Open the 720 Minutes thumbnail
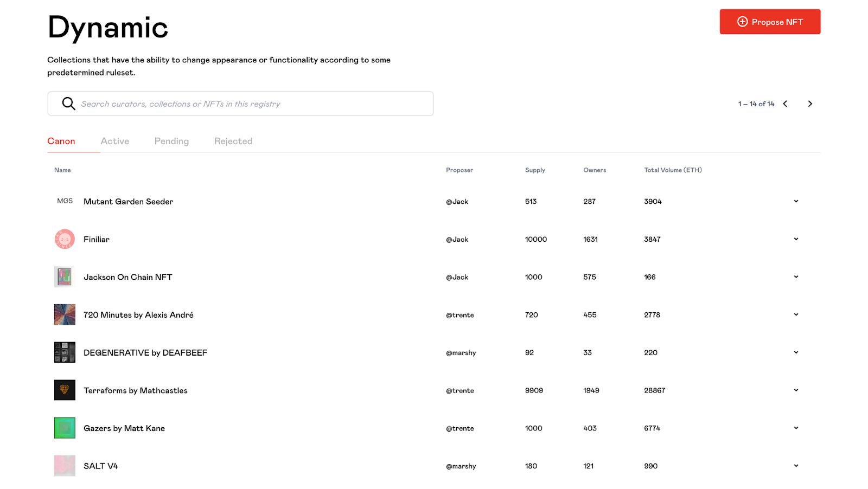Image resolution: width=868 pixels, height=489 pixels. 65,314
